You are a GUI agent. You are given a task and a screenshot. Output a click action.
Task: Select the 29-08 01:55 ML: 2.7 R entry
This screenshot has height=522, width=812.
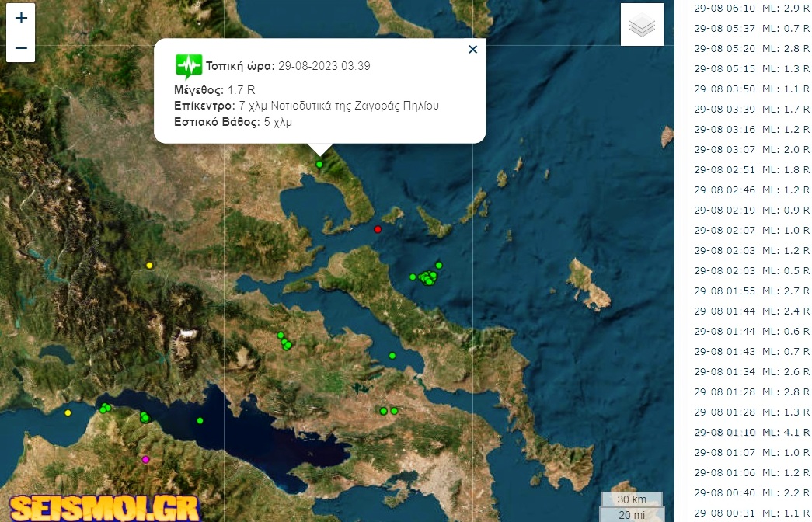752,291
